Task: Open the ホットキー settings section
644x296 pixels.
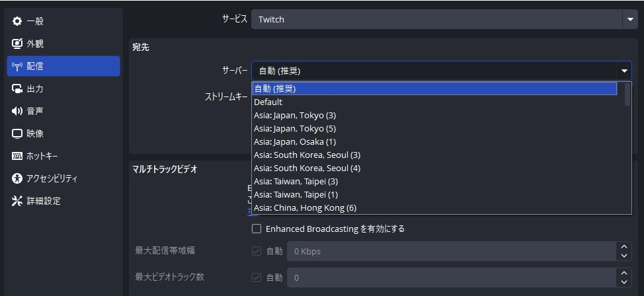Action: coord(63,156)
